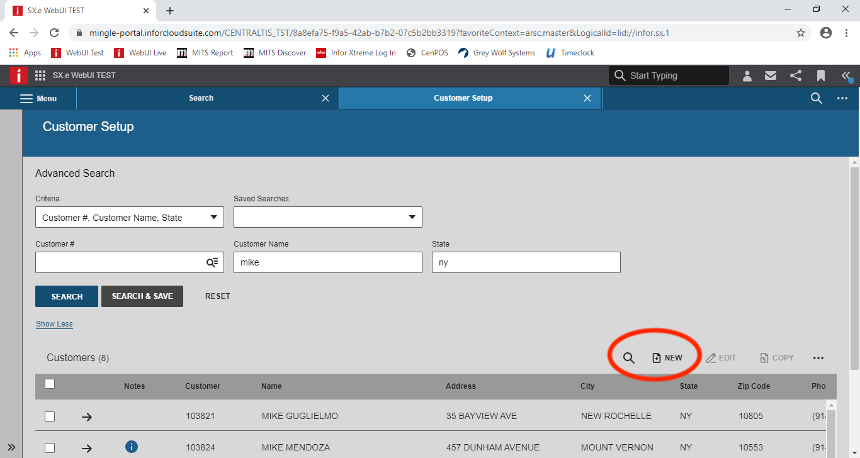Click the bookmark icon in the header
Viewport: 860px width, 458px height.
click(821, 76)
